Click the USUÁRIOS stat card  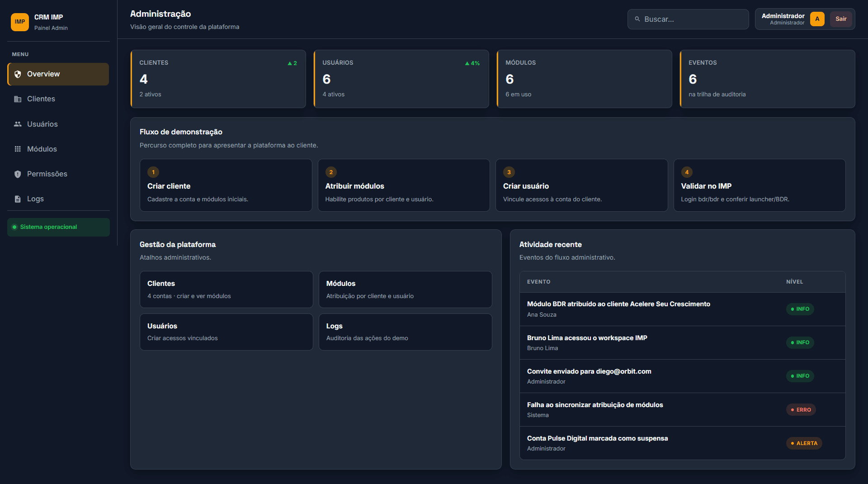click(x=401, y=79)
